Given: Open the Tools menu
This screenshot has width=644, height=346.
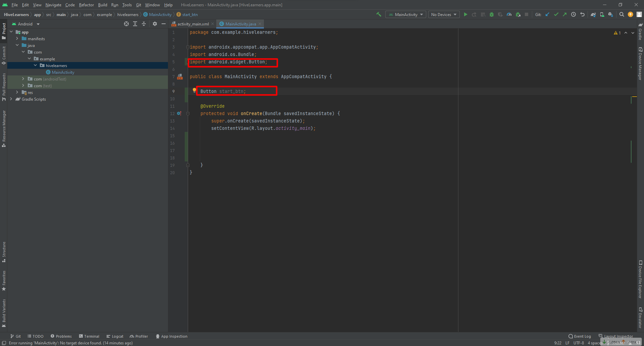Looking at the screenshot, I should [x=127, y=5].
